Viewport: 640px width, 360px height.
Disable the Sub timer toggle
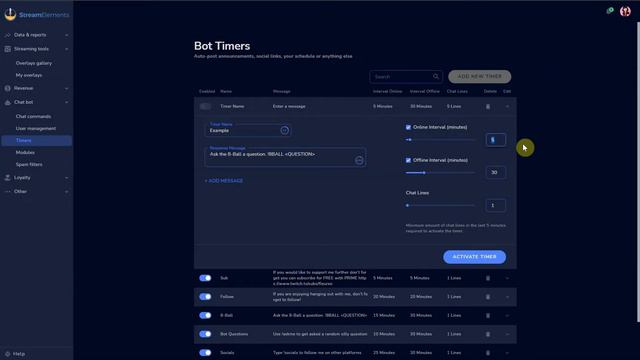[x=205, y=278]
